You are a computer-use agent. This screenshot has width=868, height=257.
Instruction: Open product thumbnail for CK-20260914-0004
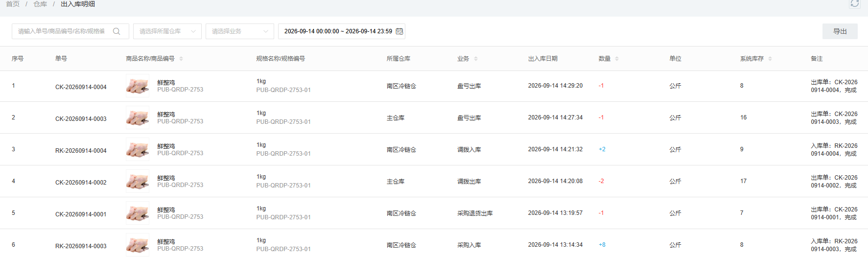click(x=138, y=86)
